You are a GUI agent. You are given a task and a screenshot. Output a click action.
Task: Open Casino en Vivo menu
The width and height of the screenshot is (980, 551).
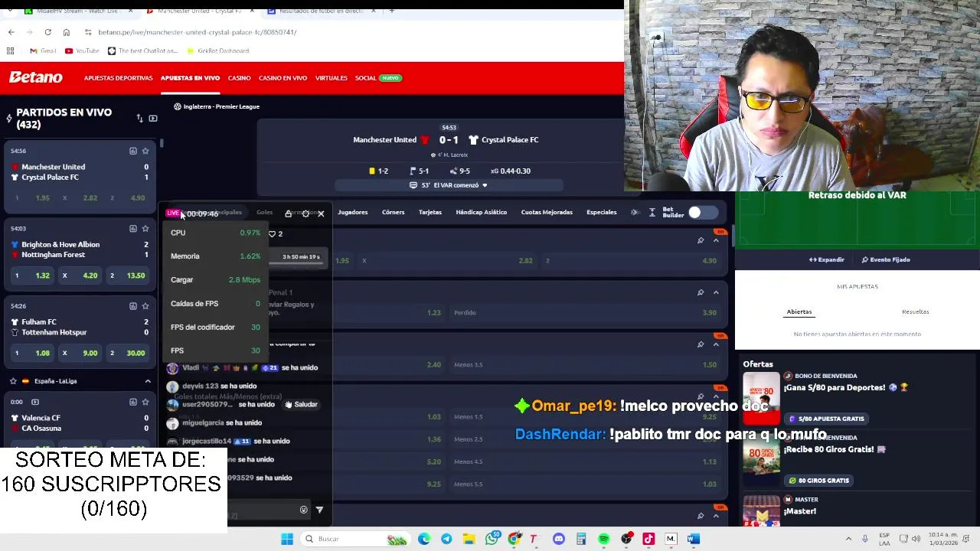pyautogui.click(x=283, y=78)
